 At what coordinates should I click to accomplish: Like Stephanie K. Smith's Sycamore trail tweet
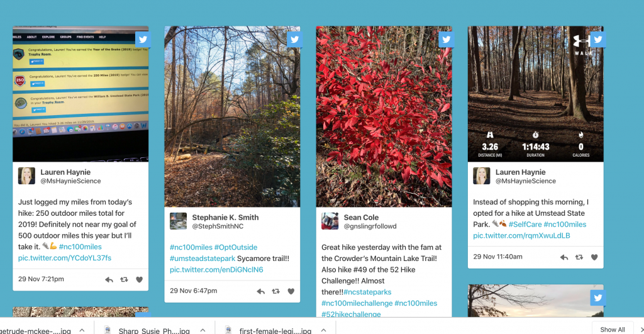coord(291,291)
